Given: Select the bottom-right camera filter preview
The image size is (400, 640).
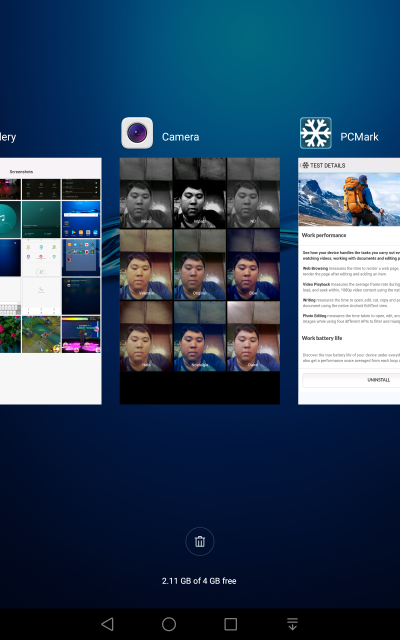Looking at the screenshot, I should tap(253, 336).
